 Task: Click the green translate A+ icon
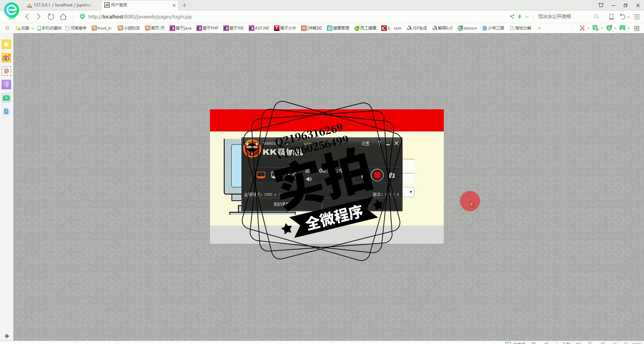(x=596, y=28)
